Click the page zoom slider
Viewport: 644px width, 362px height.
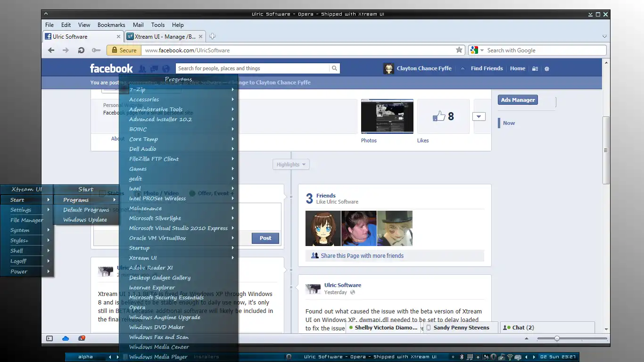point(572,338)
